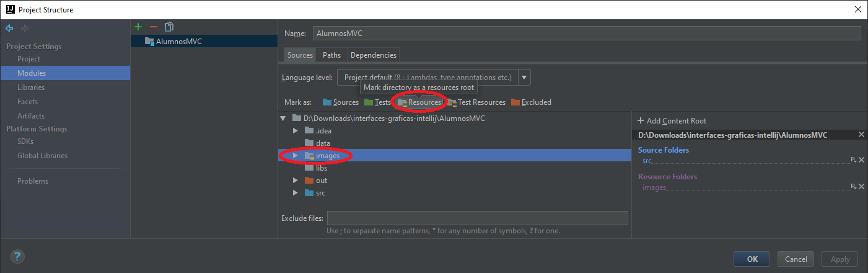
Task: Click the Exclude files input field
Action: pos(477,218)
